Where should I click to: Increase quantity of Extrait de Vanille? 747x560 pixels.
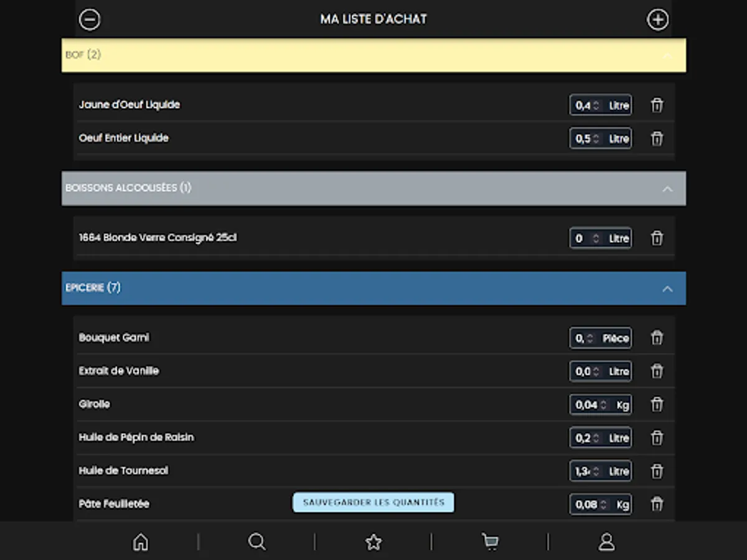595,368
